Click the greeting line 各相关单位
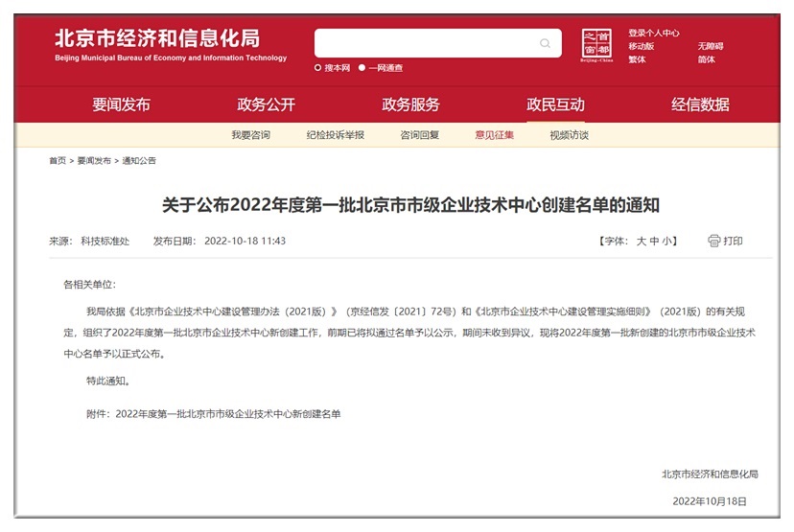This screenshot has width=794, height=532. (x=89, y=285)
